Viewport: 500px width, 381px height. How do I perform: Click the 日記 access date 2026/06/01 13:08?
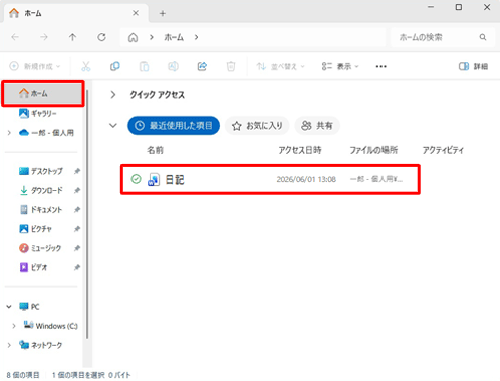[306, 179]
